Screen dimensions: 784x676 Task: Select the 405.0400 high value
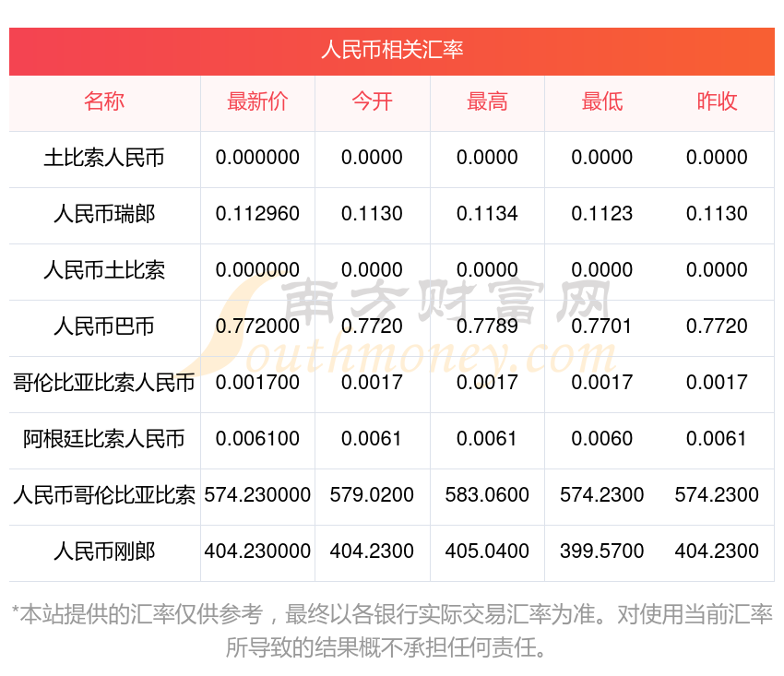point(487,551)
